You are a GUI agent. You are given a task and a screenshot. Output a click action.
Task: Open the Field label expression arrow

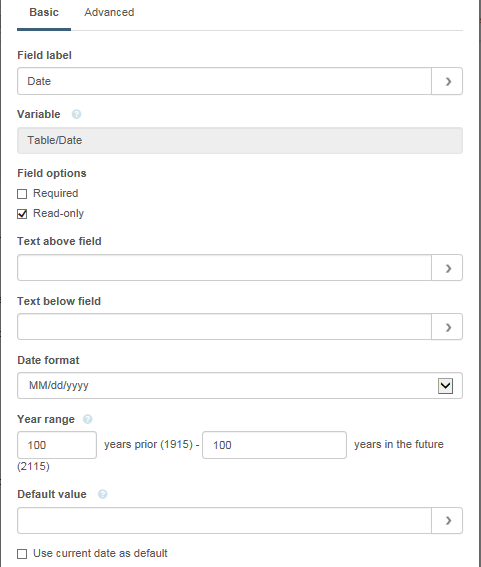click(447, 81)
